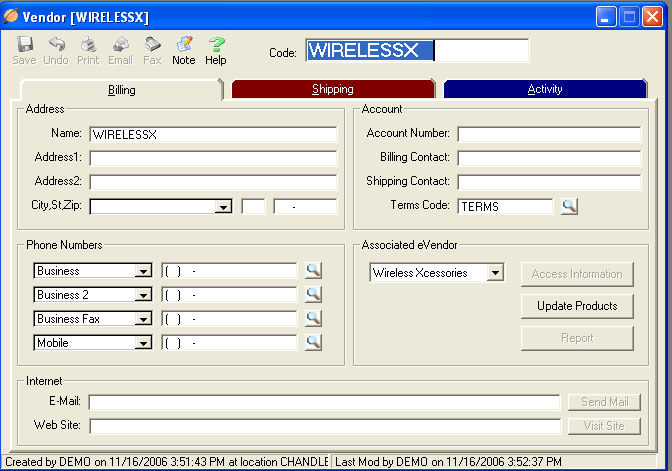The width and height of the screenshot is (672, 471).
Task: Open the Note tool
Action: pyautogui.click(x=184, y=51)
